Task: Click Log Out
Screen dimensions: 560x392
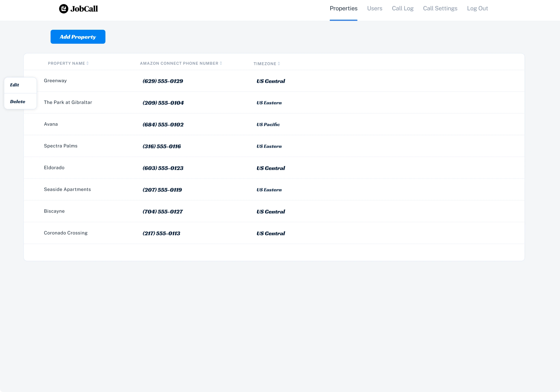Action: 477,8
